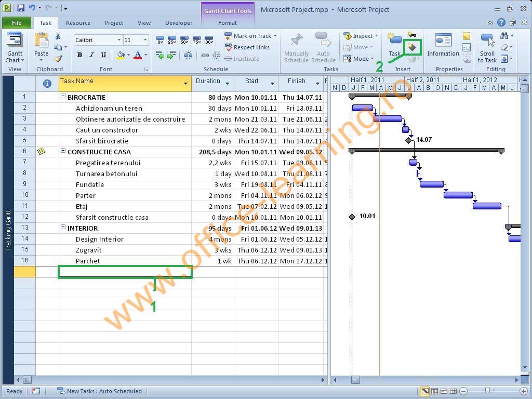The width and height of the screenshot is (532, 399).
Task: Switch to Task Usage view in status bar
Action: point(434,391)
